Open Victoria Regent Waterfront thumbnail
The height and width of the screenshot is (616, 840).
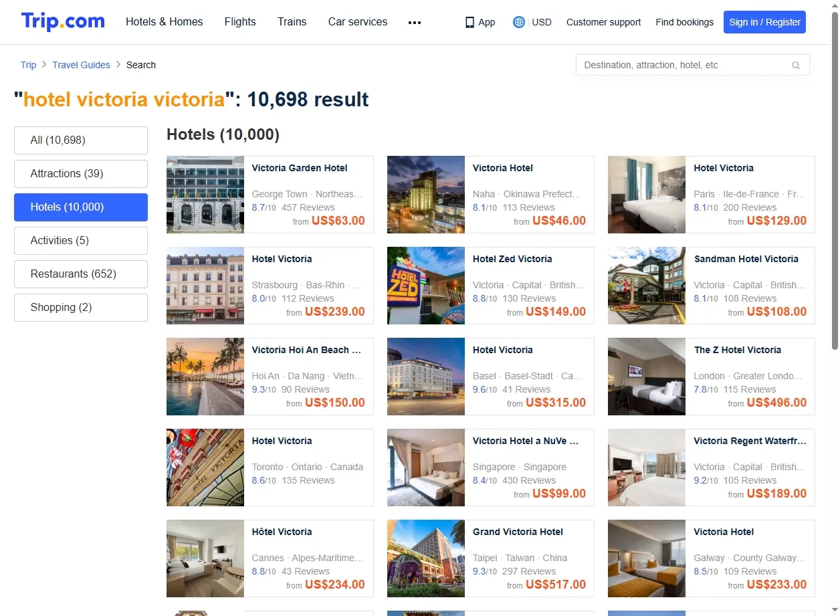[x=647, y=468]
